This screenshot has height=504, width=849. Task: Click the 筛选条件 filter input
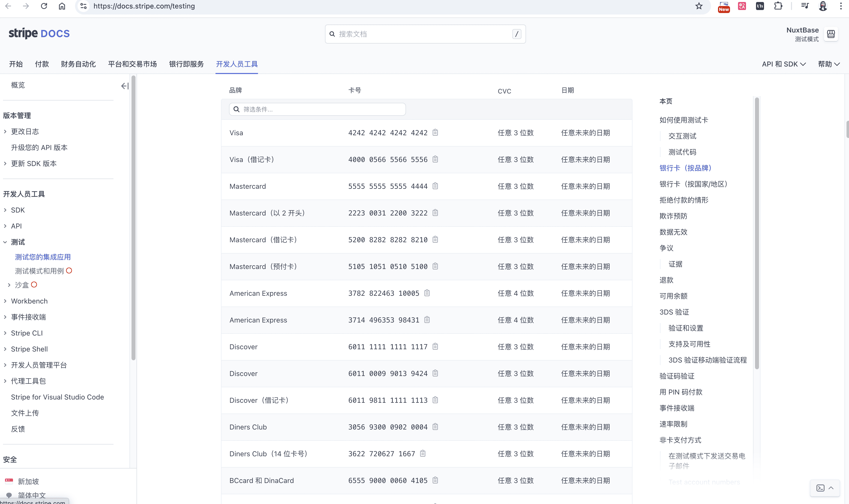click(317, 109)
